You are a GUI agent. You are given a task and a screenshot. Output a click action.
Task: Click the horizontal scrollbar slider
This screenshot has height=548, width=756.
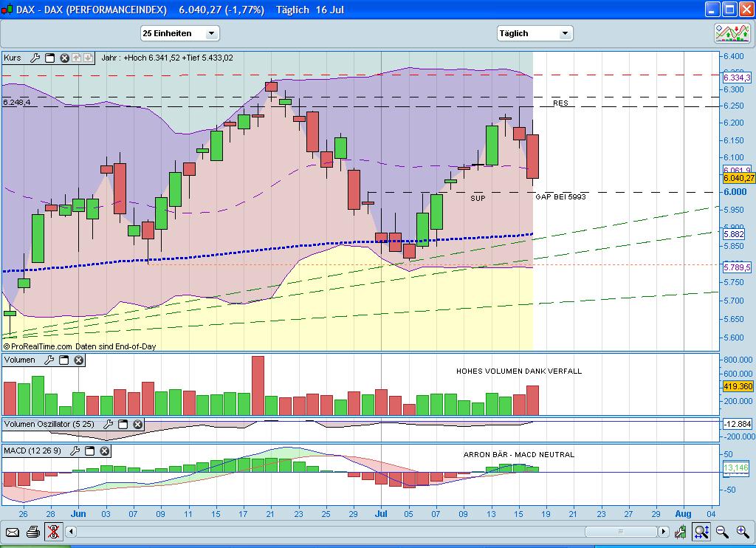(620, 531)
